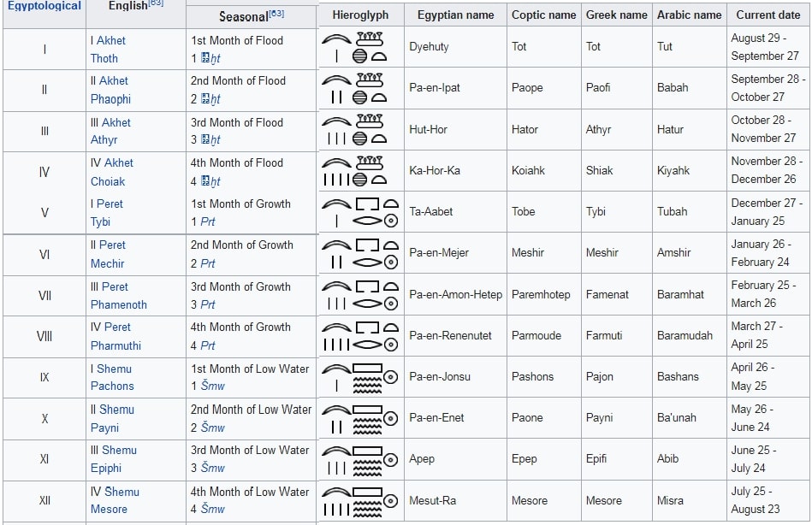
Task: Select the Arabic name Amshir
Action: [673, 252]
